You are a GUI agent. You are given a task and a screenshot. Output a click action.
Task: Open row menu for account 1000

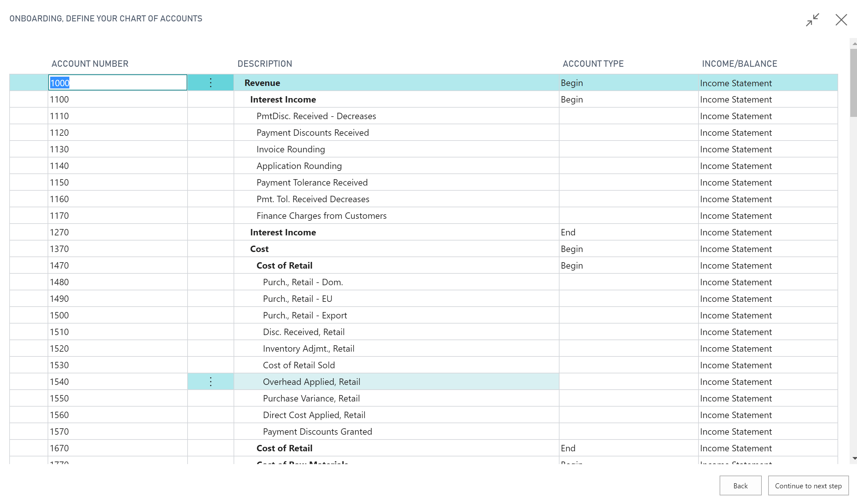(x=211, y=83)
